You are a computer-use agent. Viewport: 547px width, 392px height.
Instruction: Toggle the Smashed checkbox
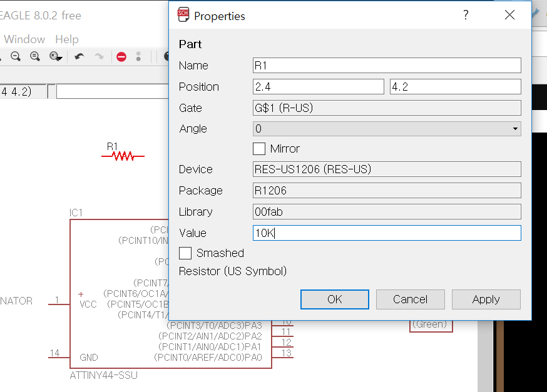[x=185, y=253]
